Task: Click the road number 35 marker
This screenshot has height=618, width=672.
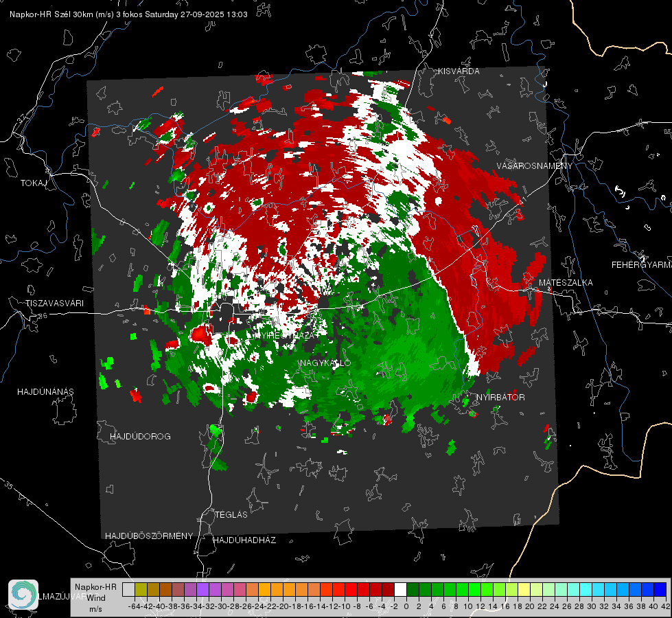Action: click(x=8, y=485)
